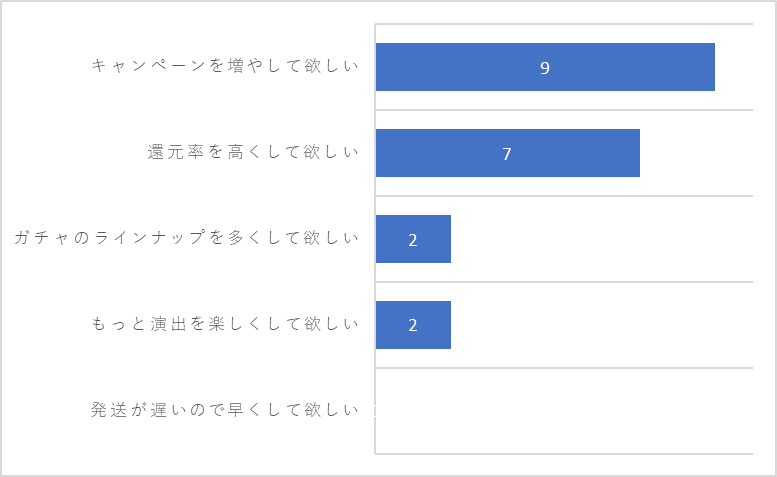Screen dimensions: 777x477
Task: Click the short bar beside ガチャのラインナップ label
Action: pyautogui.click(x=413, y=239)
